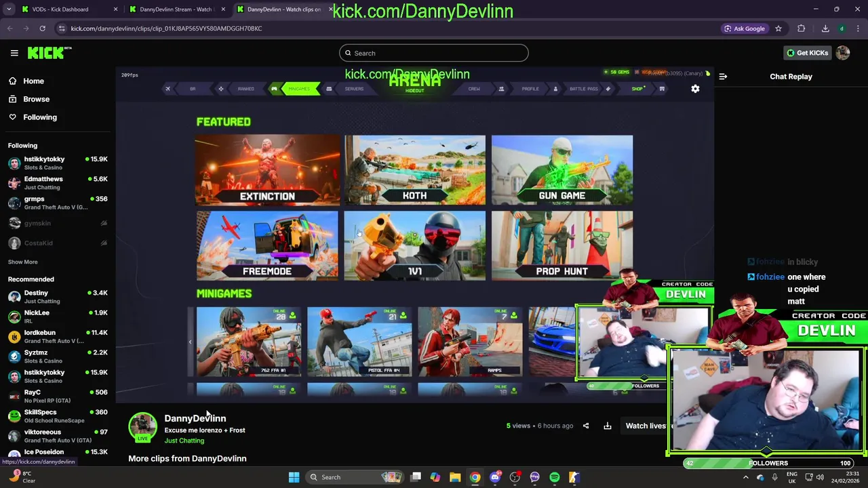The image size is (868, 488).
Task: Go back in browser
Action: pyautogui.click(x=10, y=28)
